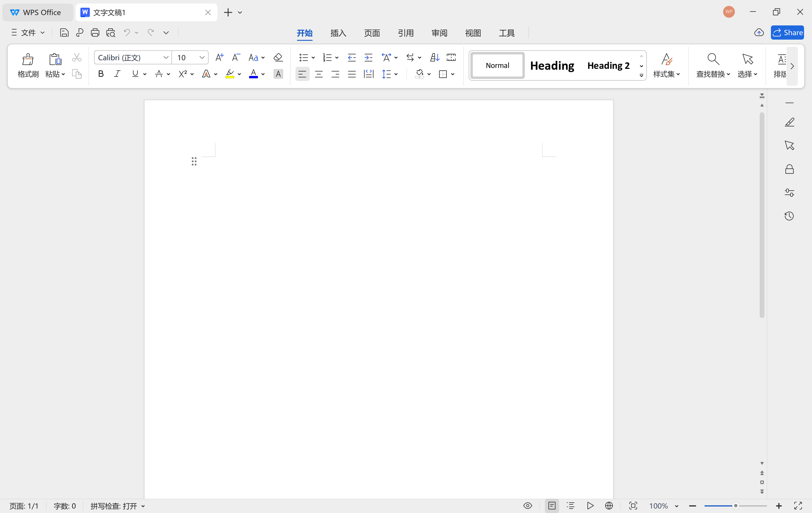Click the increase indent icon
This screenshot has height=513, width=812.
tap(368, 57)
